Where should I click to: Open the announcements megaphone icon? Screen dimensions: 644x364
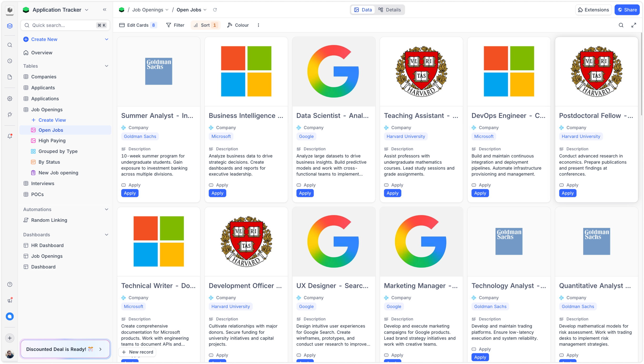(x=10, y=300)
